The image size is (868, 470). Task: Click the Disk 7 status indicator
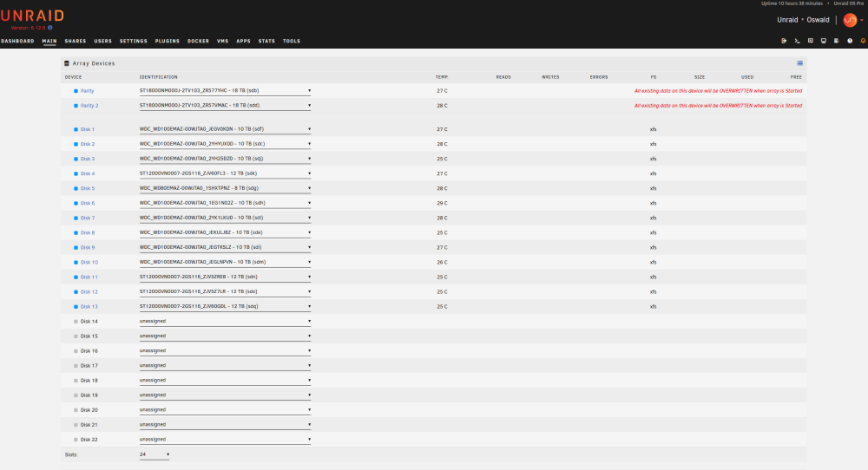tap(76, 218)
